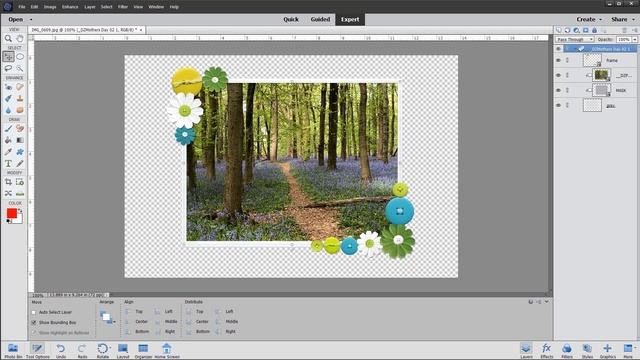Select the Smart Brush tool
This screenshot has height=360, width=640.
(8, 98)
